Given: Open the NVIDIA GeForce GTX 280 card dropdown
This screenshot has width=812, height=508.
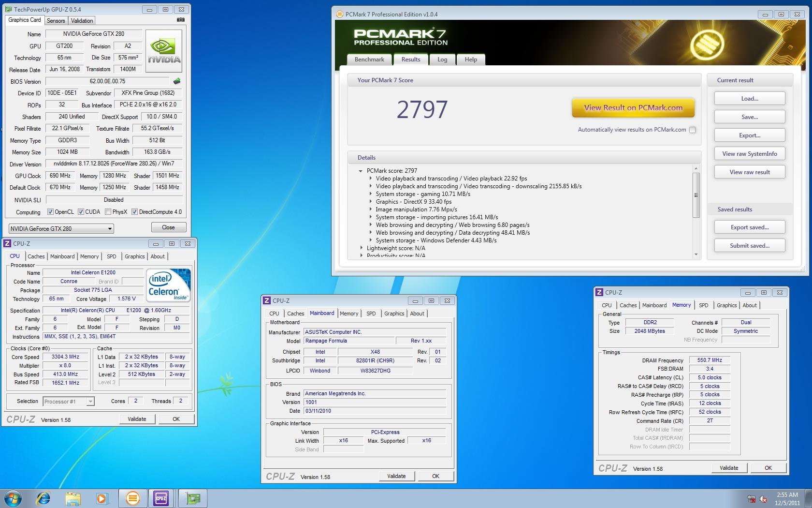Looking at the screenshot, I should point(61,228).
